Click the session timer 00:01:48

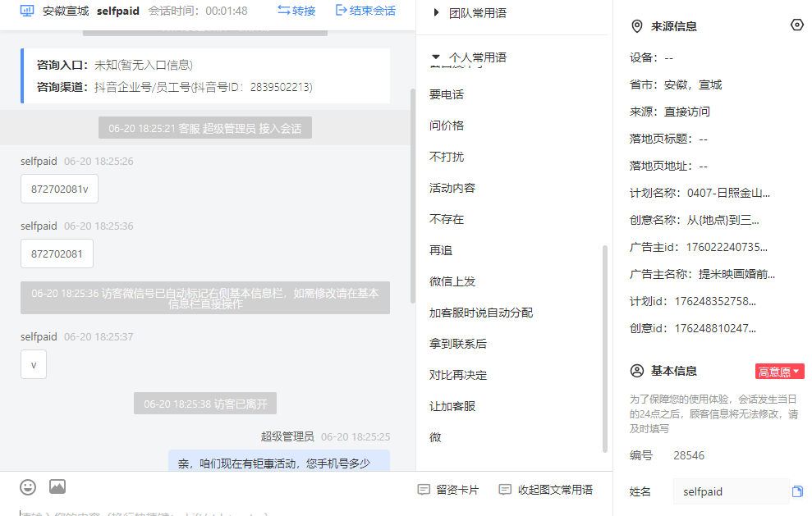pos(227,11)
